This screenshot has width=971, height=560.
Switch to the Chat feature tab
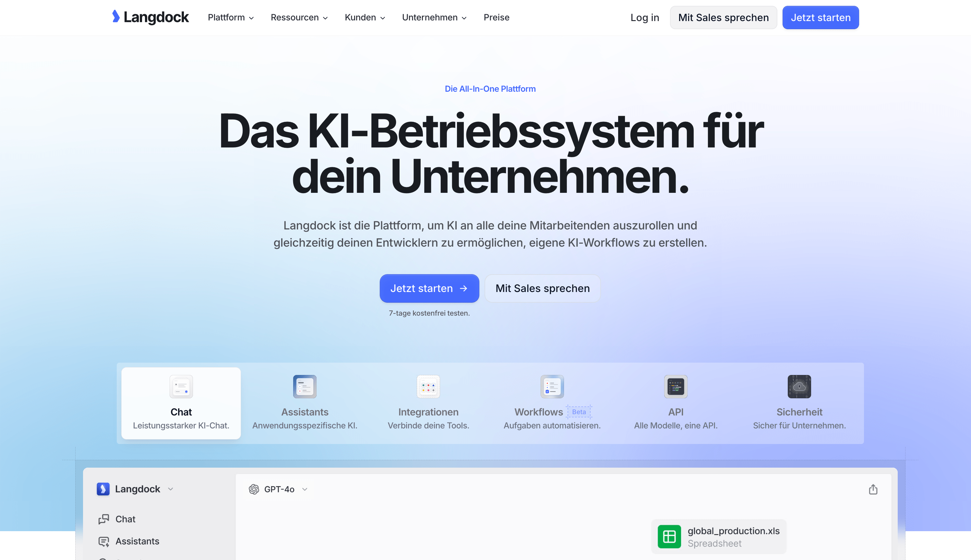pyautogui.click(x=181, y=403)
